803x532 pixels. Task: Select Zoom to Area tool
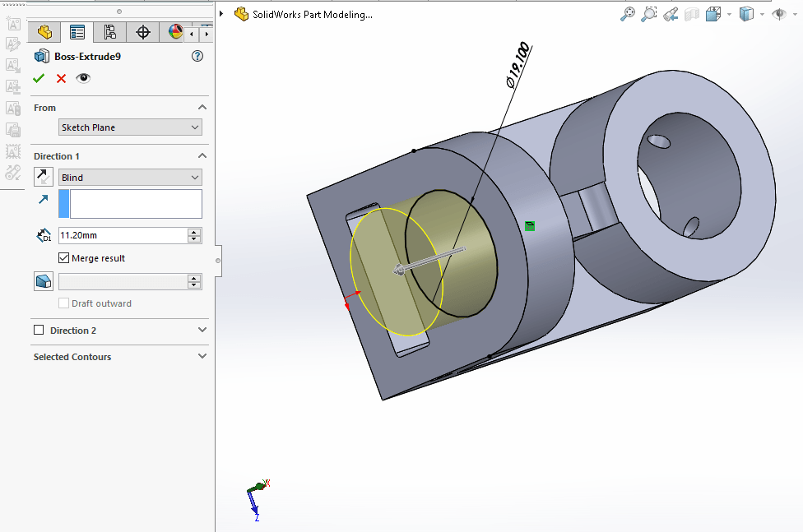coord(649,14)
